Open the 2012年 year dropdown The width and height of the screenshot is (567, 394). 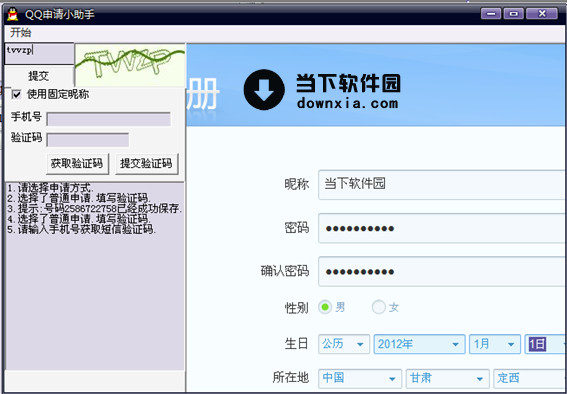click(x=419, y=344)
